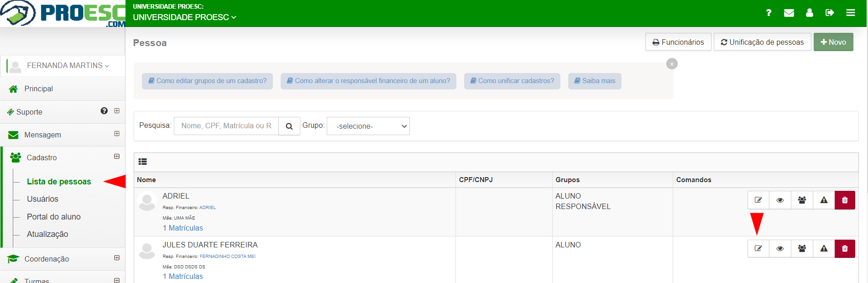Expand the Coordenação plus icon
The width and height of the screenshot is (868, 283).
[117, 258]
